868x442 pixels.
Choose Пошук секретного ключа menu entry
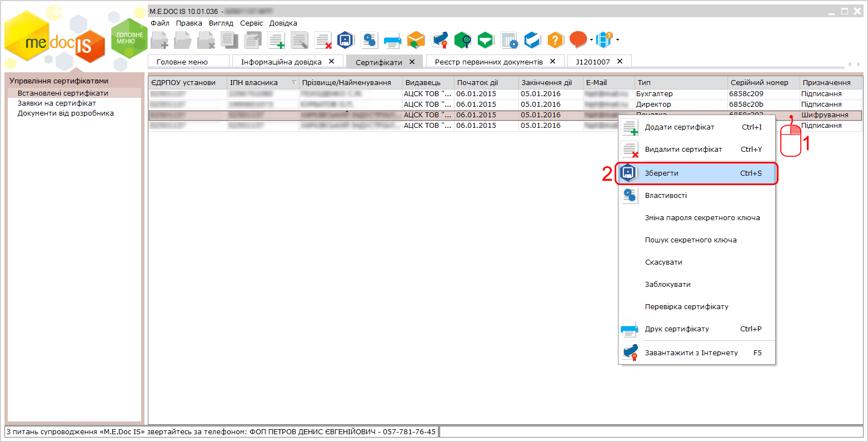697,240
